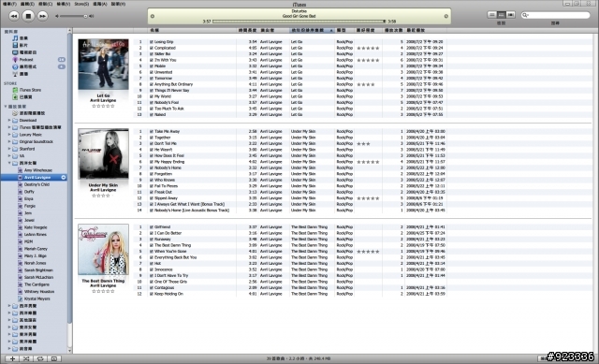
Task: Open iTunes Store in sidebar
Action: click(27, 90)
